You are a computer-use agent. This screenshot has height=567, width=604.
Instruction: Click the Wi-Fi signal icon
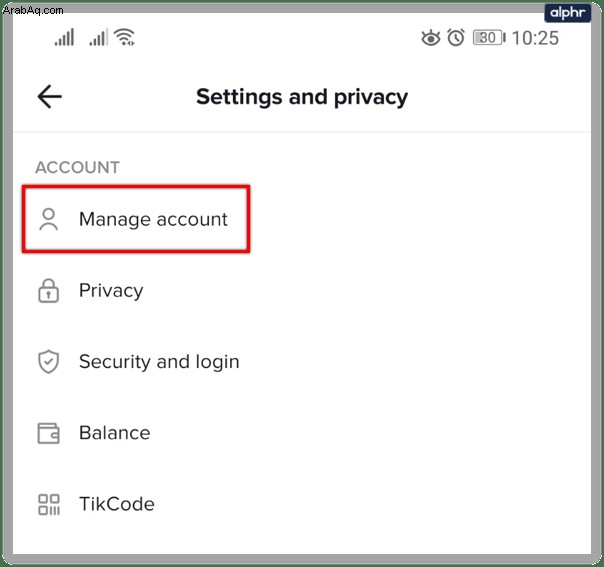click(x=125, y=37)
